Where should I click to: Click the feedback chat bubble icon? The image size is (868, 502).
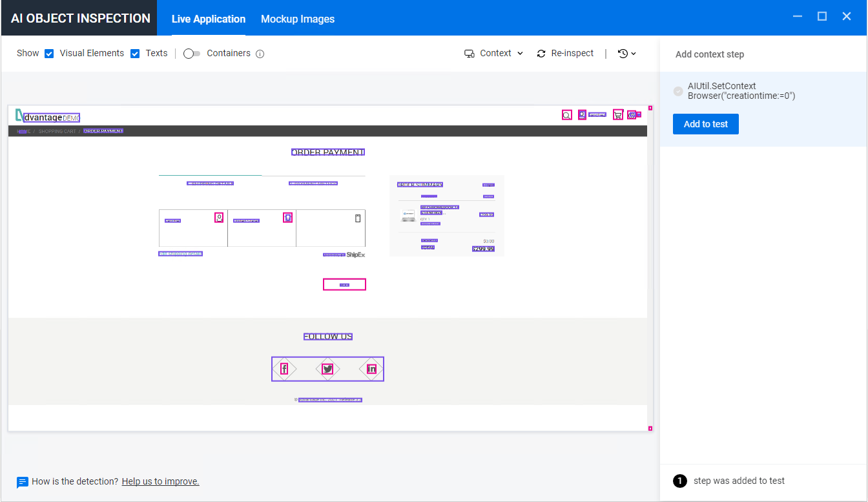pyautogui.click(x=23, y=482)
